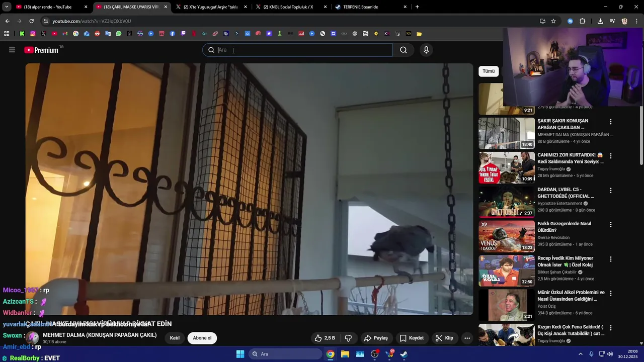This screenshot has height=362, width=644.
Task: Open Facebook bookmark in bookmarks bar
Action: pyautogui.click(x=173, y=34)
